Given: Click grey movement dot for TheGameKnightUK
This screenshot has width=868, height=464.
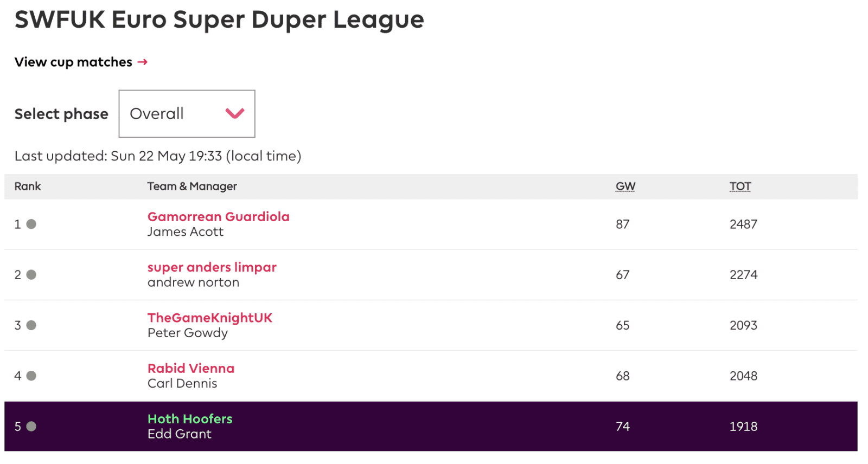Looking at the screenshot, I should click(31, 325).
